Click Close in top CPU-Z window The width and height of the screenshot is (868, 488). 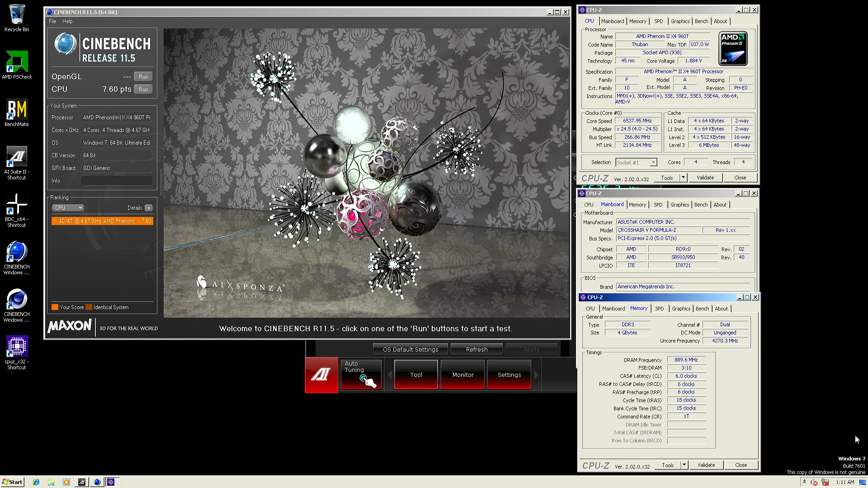pyautogui.click(x=740, y=178)
